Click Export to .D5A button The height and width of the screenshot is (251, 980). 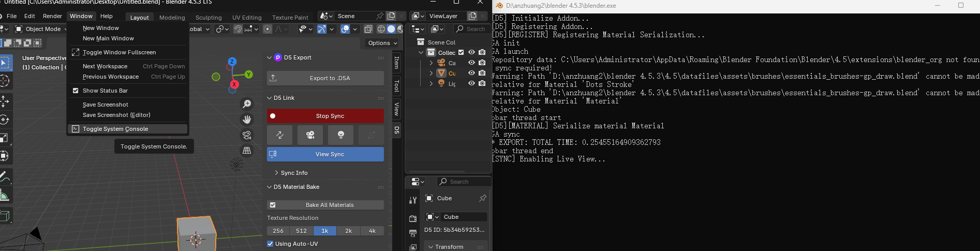tap(325, 78)
